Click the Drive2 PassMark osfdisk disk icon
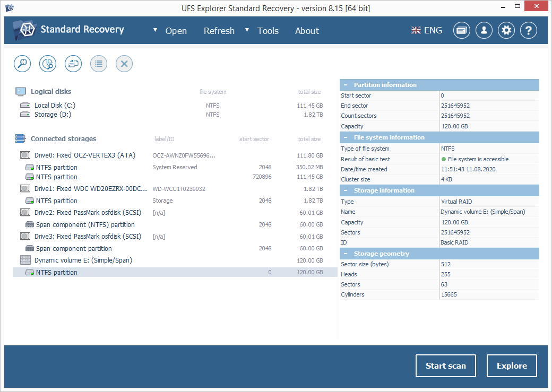The width and height of the screenshot is (552, 392). 25,213
